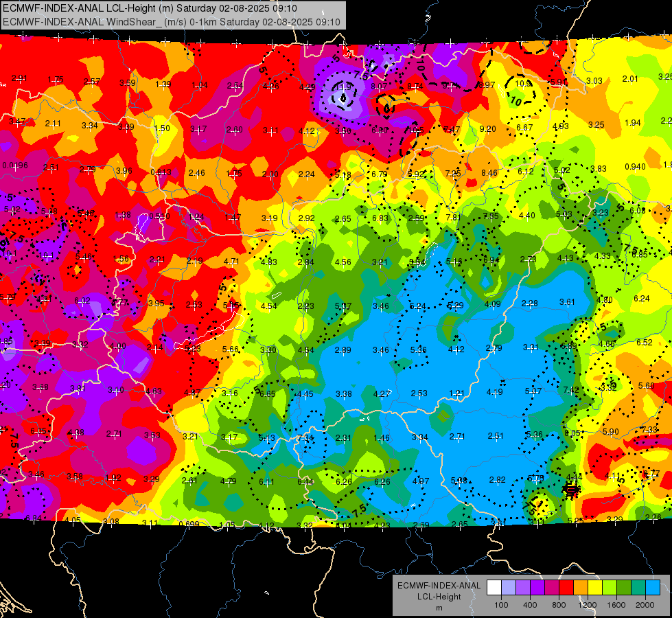
Task: Select the grid value 10.9
Action: coord(523,84)
